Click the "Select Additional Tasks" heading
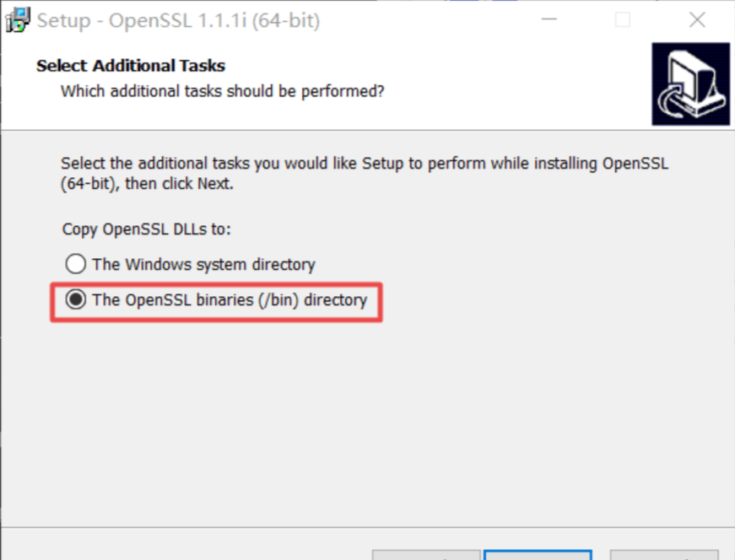 (x=130, y=65)
